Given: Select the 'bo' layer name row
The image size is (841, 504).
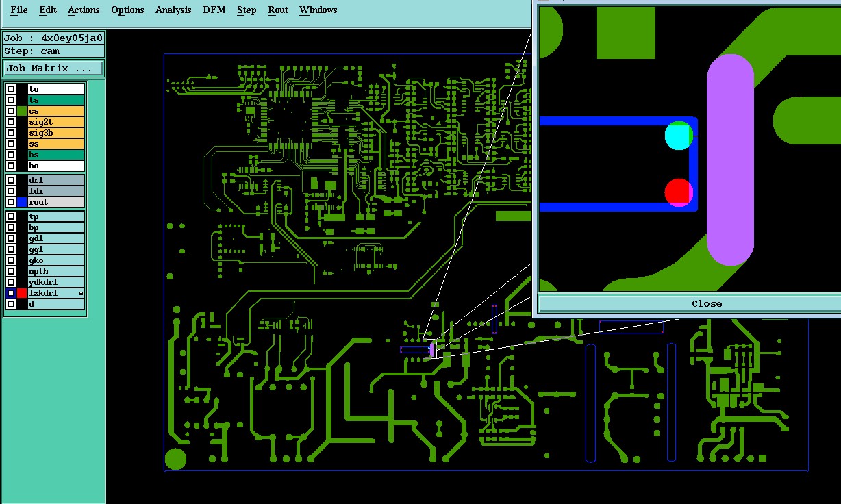Looking at the screenshot, I should coord(56,166).
